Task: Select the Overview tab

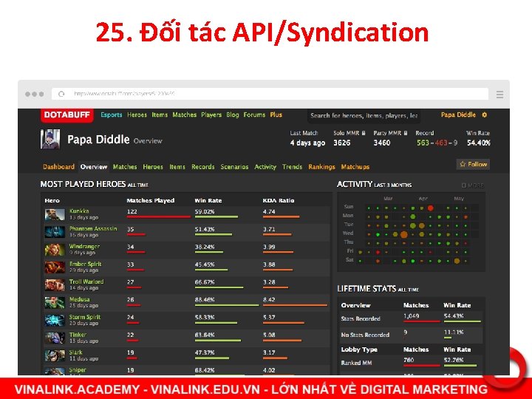Action: [x=94, y=166]
